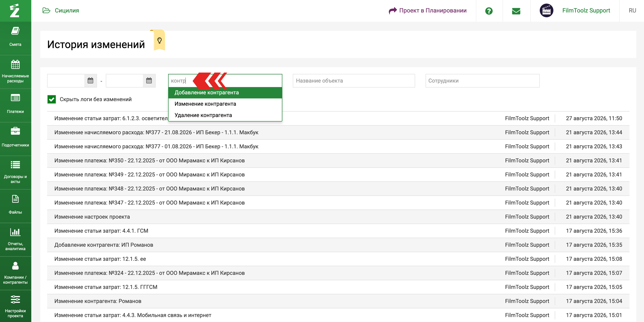Open the Сотрудники filter field
Viewport: 644px width, 322px height.
click(x=482, y=80)
